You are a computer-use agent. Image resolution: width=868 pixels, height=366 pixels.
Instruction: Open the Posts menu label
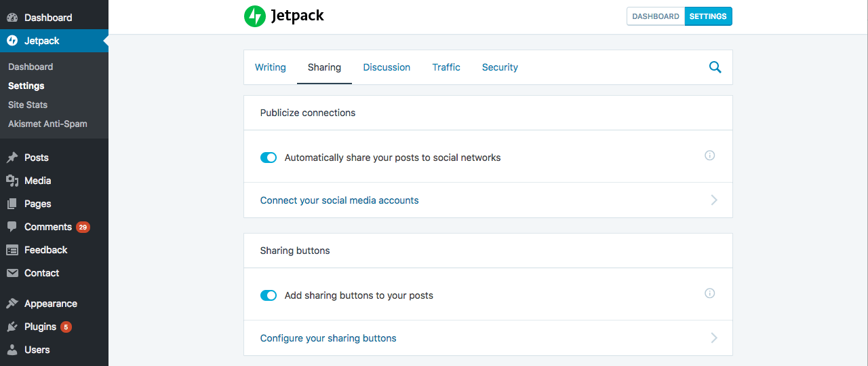click(x=37, y=158)
